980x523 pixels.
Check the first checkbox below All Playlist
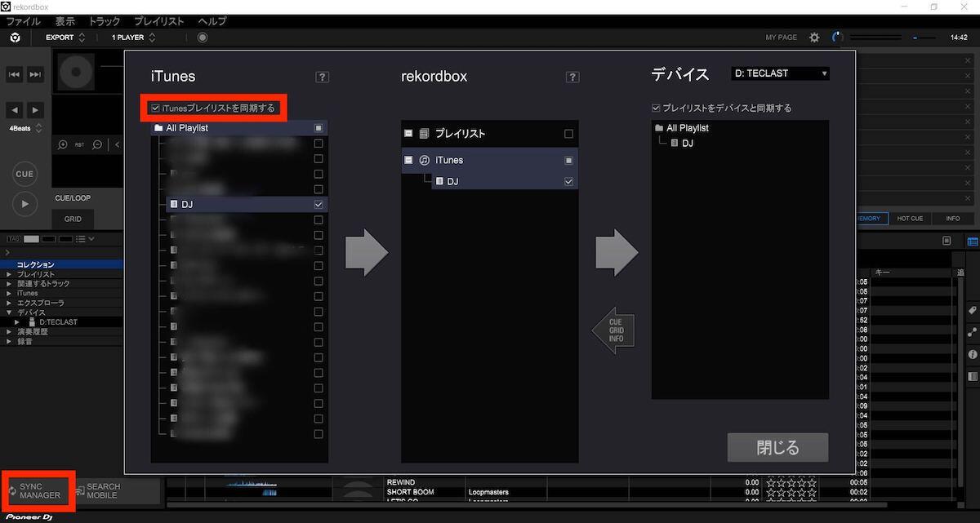318,144
